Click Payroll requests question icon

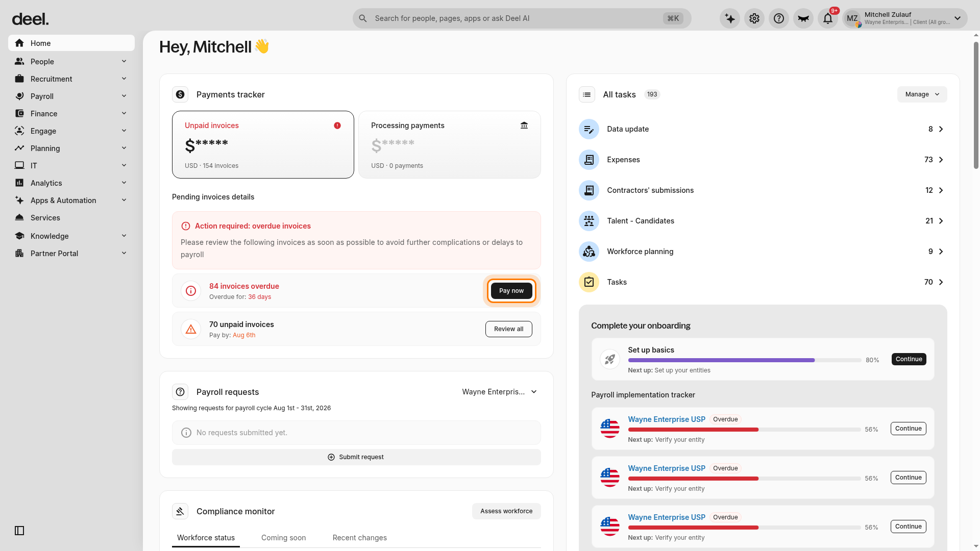tap(180, 392)
